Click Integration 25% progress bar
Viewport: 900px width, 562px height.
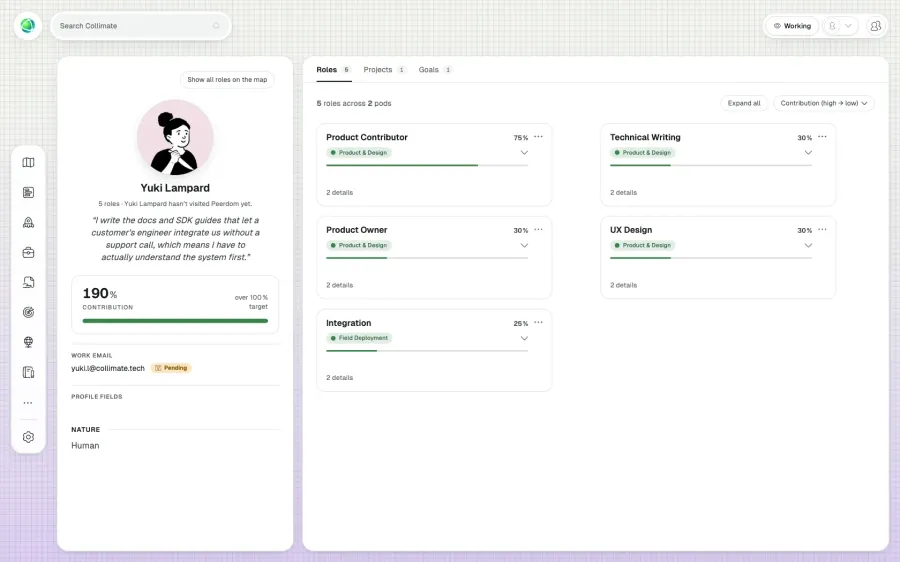point(427,351)
